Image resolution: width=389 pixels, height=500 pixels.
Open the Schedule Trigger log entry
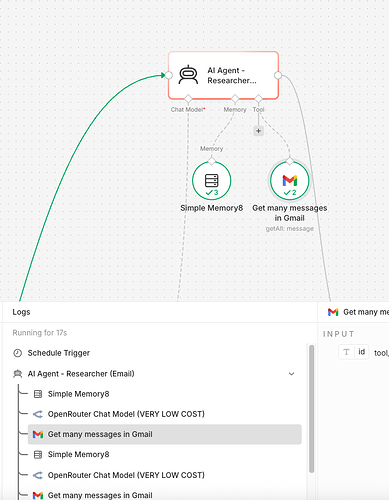[x=58, y=353]
